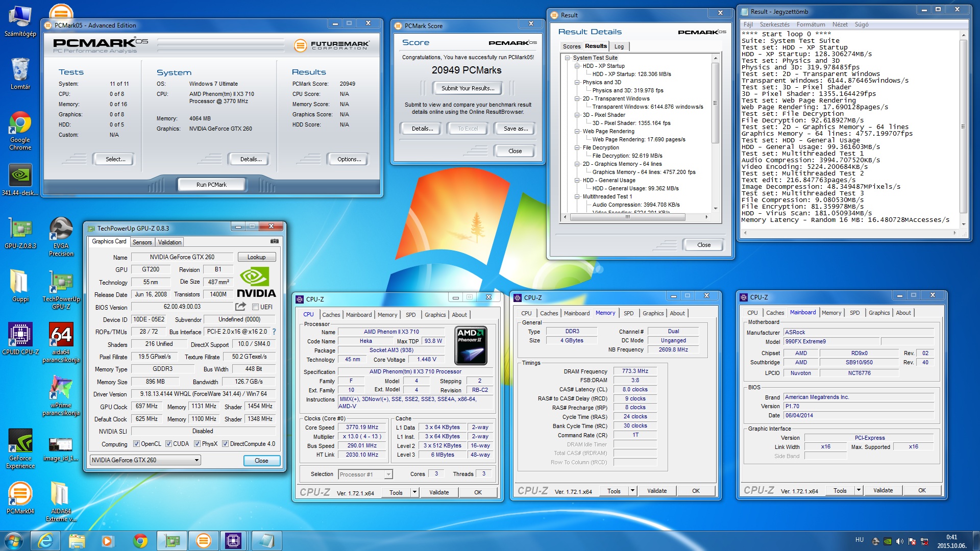Open Windows Explorer from the taskbar

point(77,541)
